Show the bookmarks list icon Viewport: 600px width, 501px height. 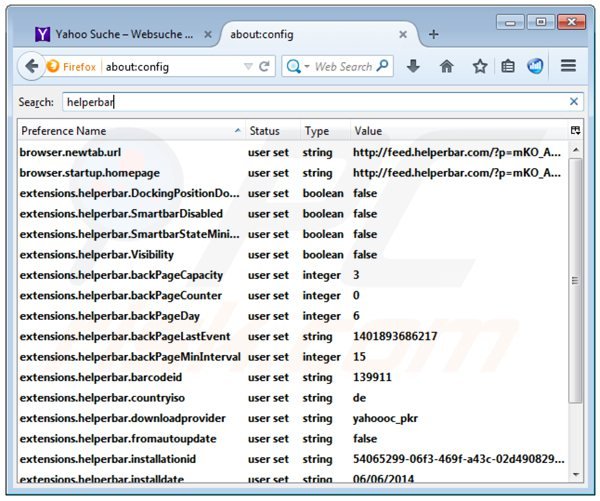508,66
